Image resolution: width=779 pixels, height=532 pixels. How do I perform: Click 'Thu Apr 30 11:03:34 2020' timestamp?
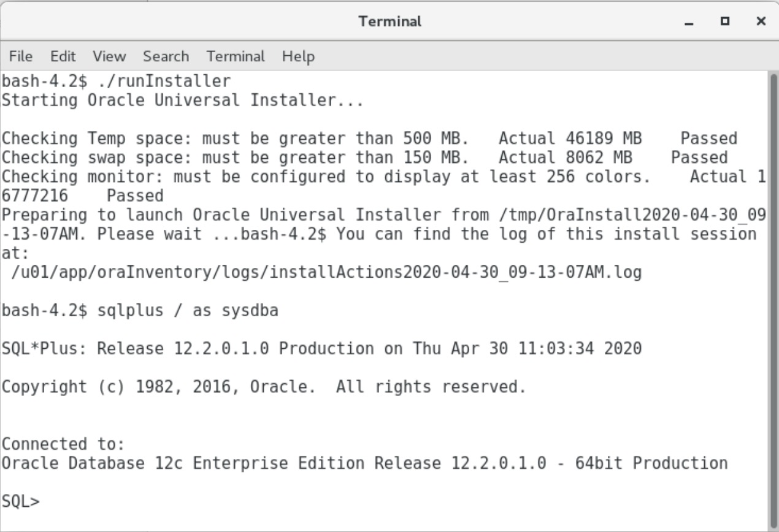pos(527,349)
